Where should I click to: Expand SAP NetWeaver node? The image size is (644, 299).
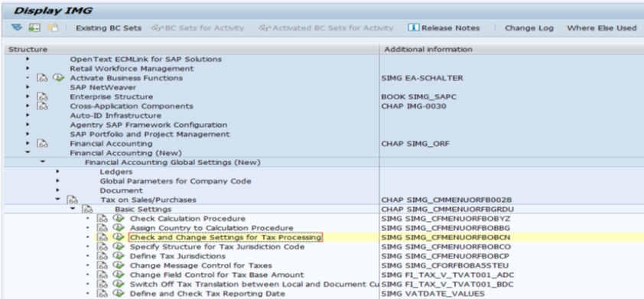point(28,87)
